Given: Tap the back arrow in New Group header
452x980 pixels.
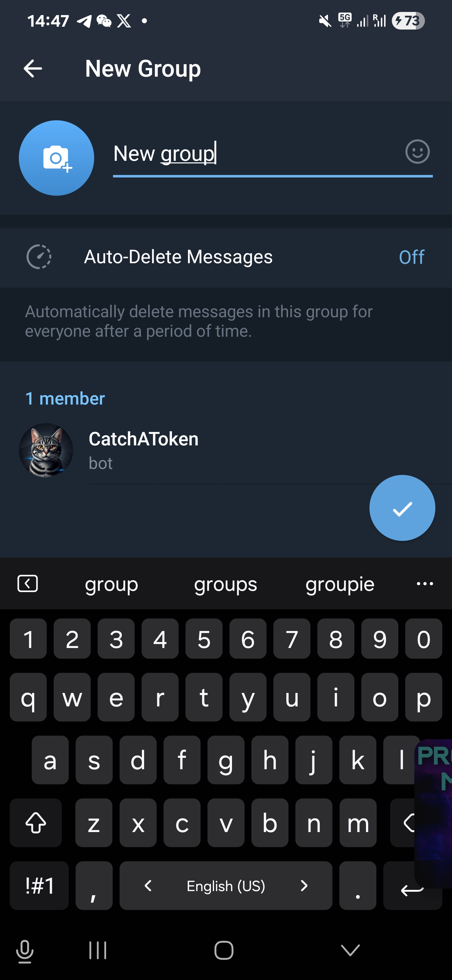Looking at the screenshot, I should (33, 69).
